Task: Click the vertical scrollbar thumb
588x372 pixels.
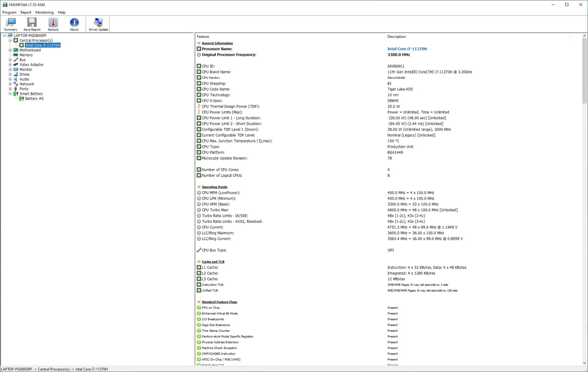Action: 584,71
